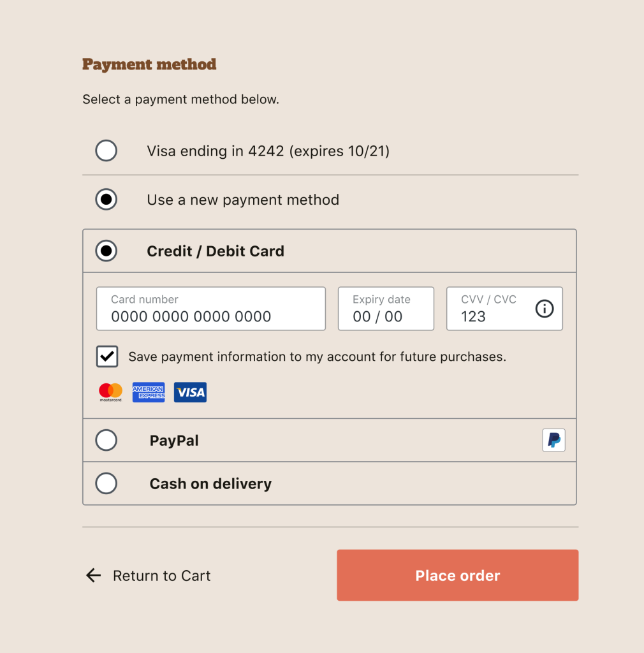Select the American Express card icon
This screenshot has width=644, height=653.
[149, 392]
